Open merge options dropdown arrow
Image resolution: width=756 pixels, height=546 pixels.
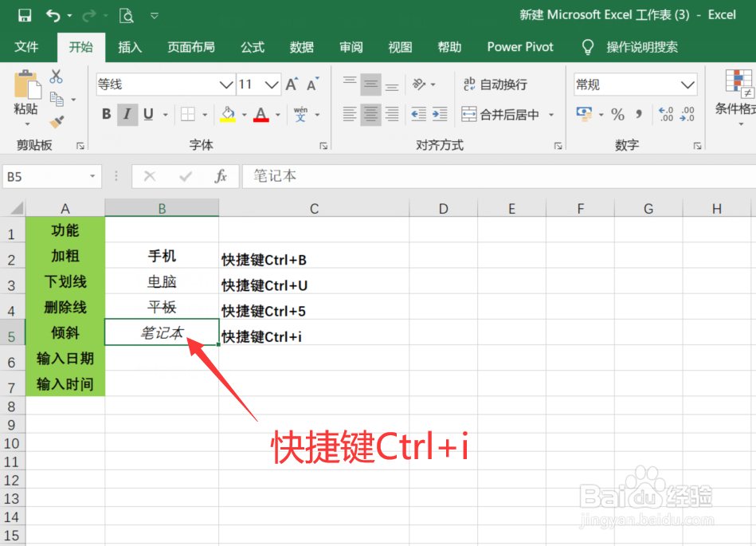551,115
